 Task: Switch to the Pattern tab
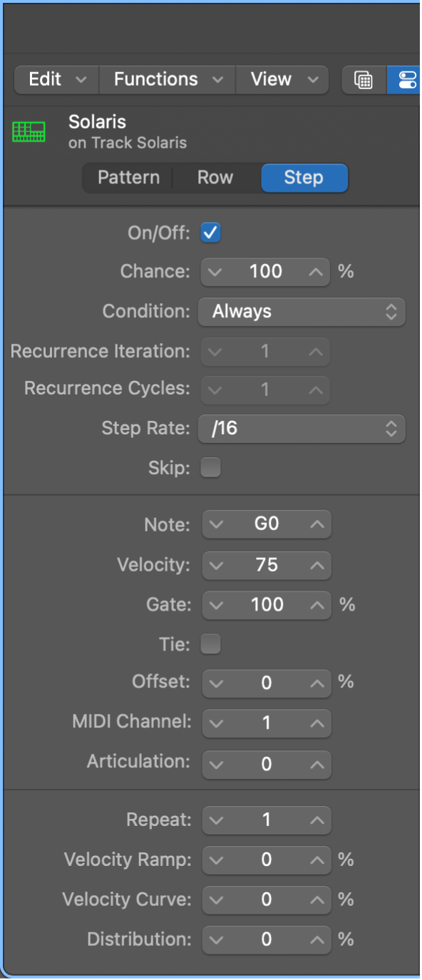coord(128,178)
